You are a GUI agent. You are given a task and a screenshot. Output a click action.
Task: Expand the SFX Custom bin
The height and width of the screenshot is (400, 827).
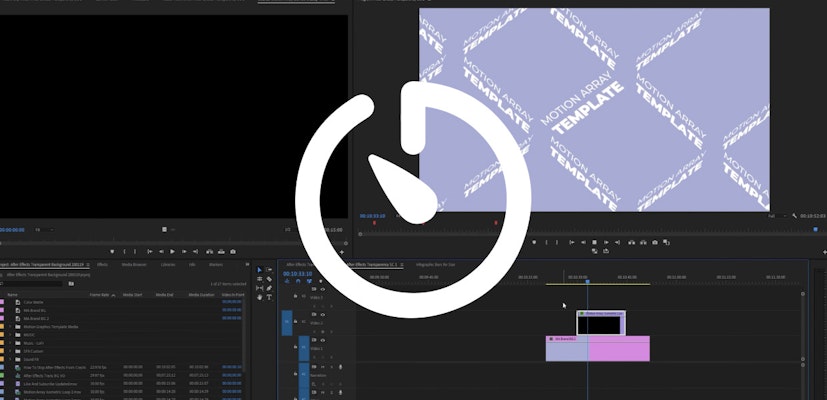pyautogui.click(x=10, y=351)
